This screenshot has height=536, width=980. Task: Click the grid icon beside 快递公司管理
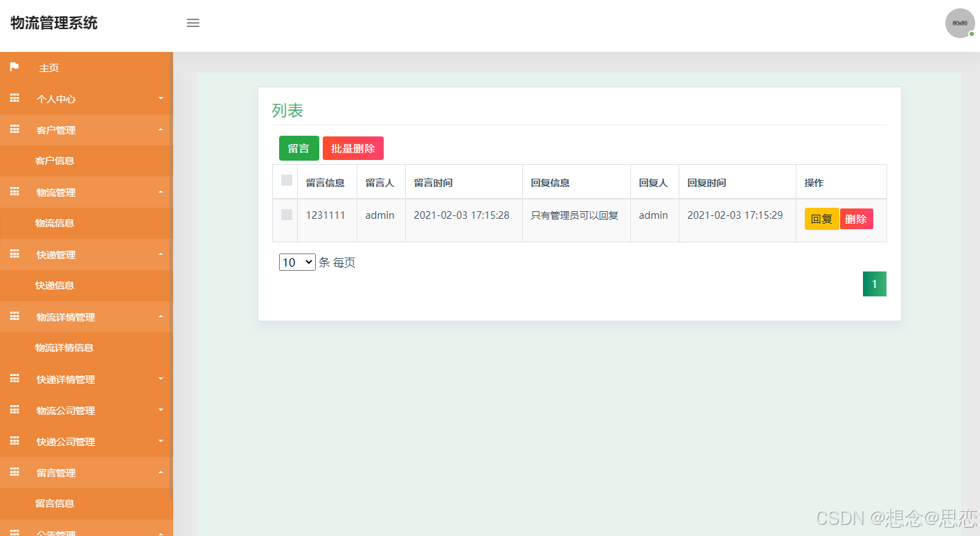pyautogui.click(x=15, y=441)
